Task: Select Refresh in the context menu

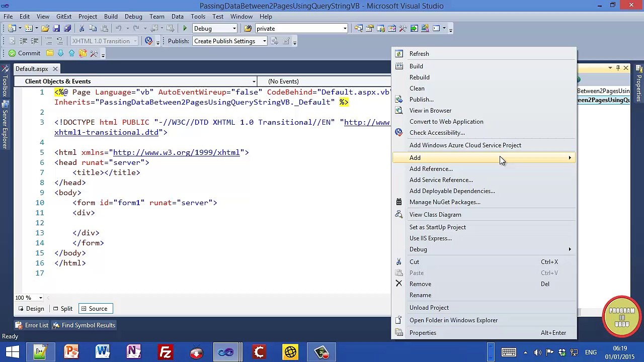Action: click(484, 54)
